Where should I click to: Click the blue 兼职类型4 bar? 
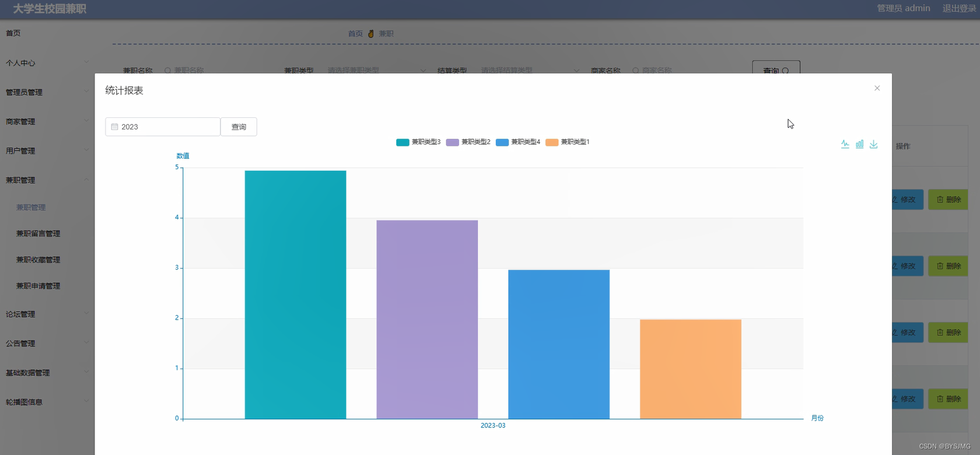tap(559, 344)
